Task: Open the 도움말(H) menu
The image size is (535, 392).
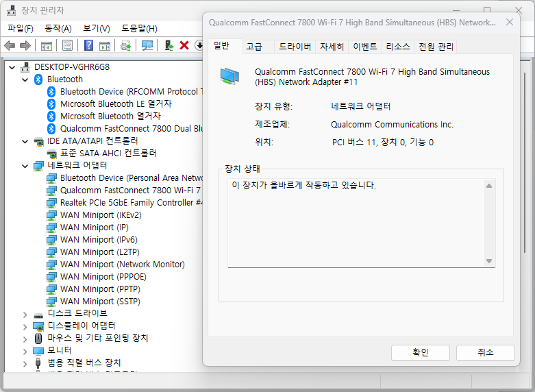Action: click(139, 28)
